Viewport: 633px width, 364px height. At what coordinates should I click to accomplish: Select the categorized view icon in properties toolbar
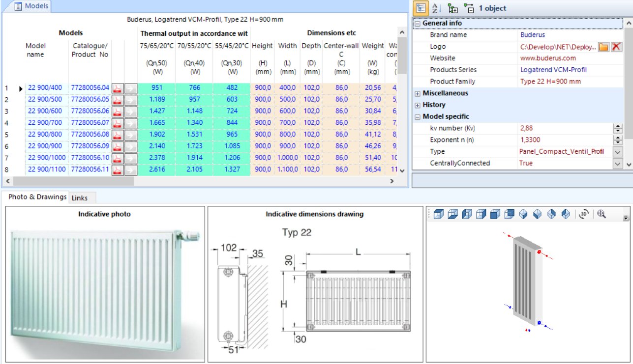click(x=421, y=7)
